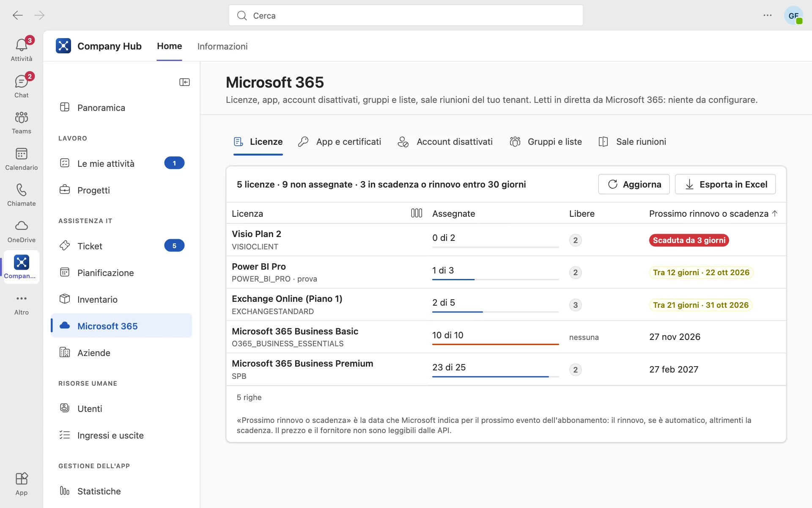
Task: Open the Attività notifications bell
Action: coord(22,50)
